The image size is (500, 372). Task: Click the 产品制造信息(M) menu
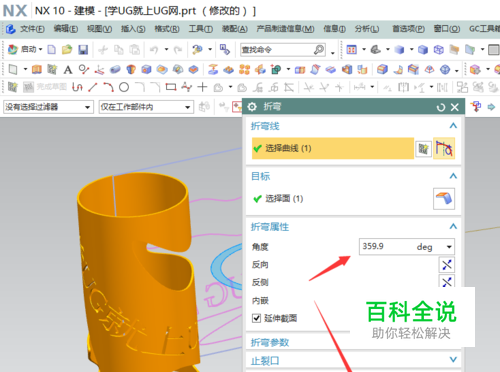pyautogui.click(x=285, y=29)
